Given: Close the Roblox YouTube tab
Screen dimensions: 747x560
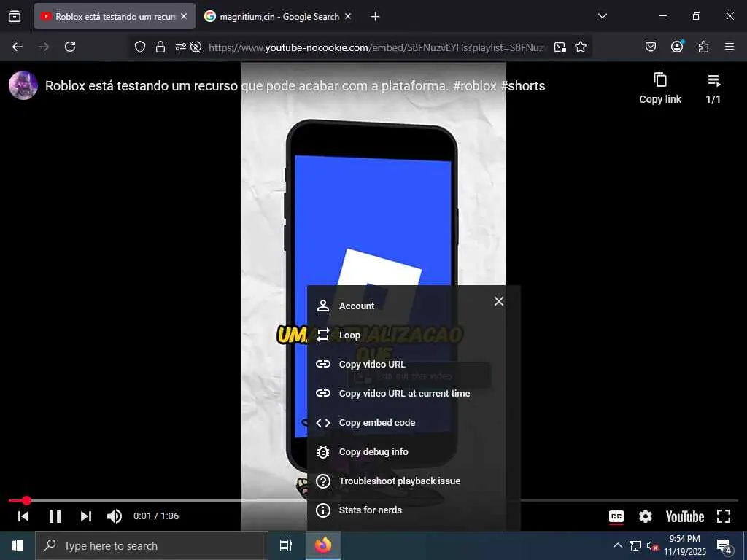Looking at the screenshot, I should [184, 16].
